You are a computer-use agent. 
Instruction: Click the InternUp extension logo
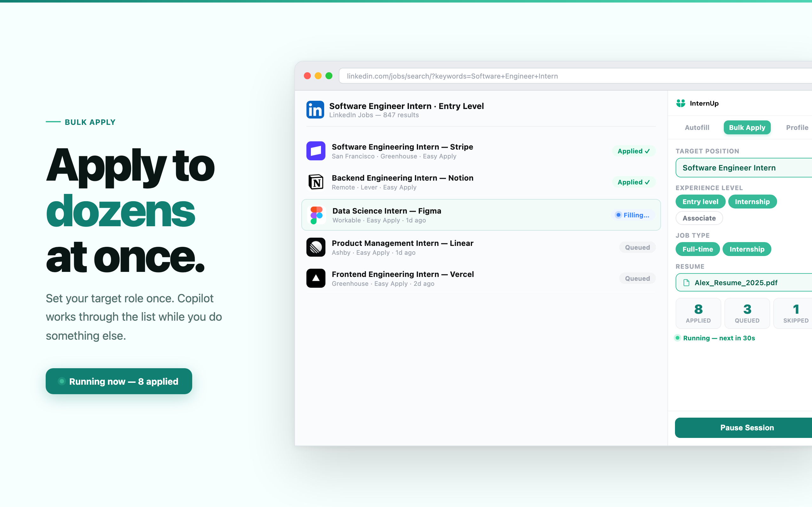click(680, 103)
